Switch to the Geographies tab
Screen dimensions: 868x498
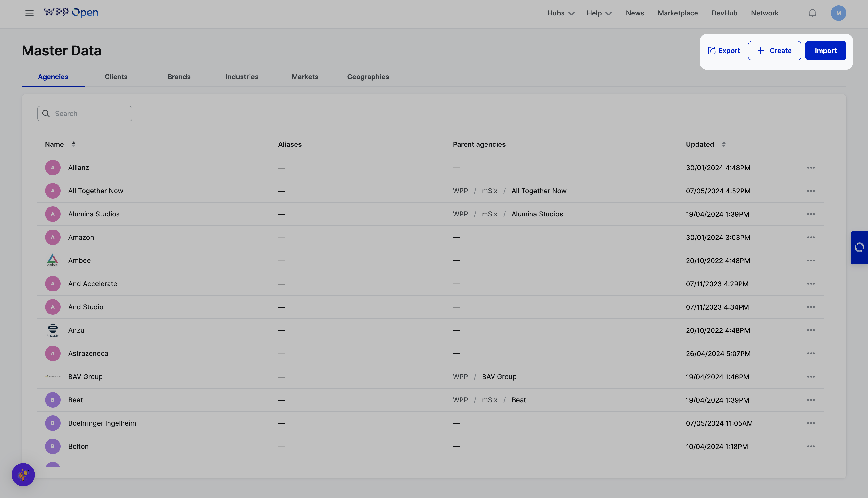368,77
